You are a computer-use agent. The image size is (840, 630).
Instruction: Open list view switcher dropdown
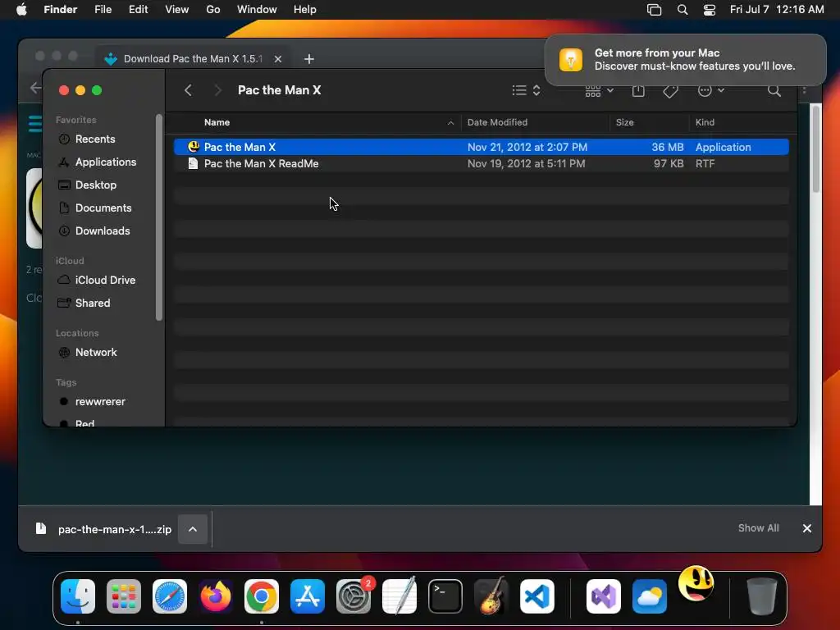tap(526, 90)
